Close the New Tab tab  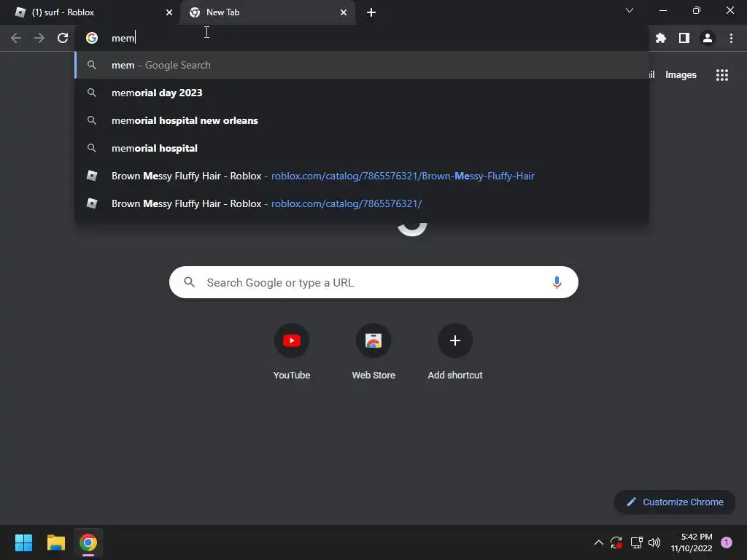pyautogui.click(x=344, y=12)
